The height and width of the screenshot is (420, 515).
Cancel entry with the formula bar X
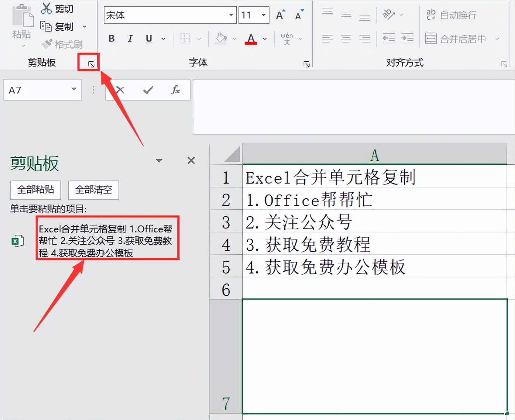click(120, 90)
